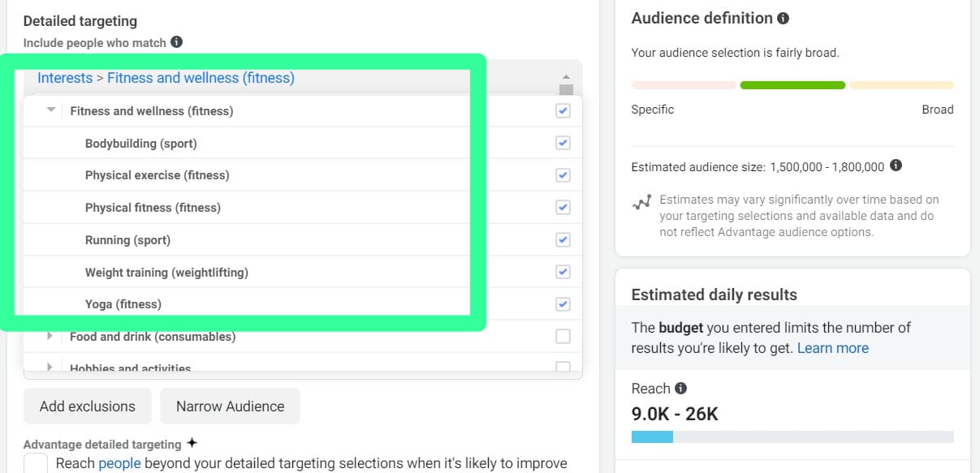Expand the Hobbies and activities category
Image resolution: width=980 pixels, height=473 pixels.
pos(50,368)
